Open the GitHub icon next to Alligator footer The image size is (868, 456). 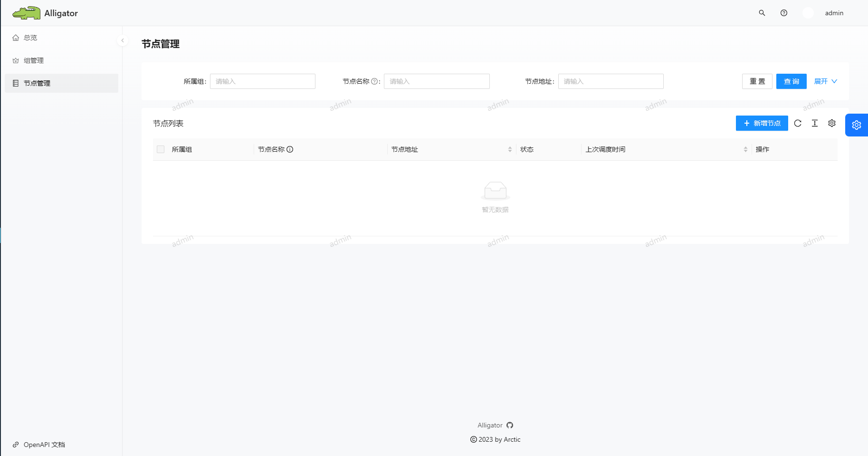[510, 425]
